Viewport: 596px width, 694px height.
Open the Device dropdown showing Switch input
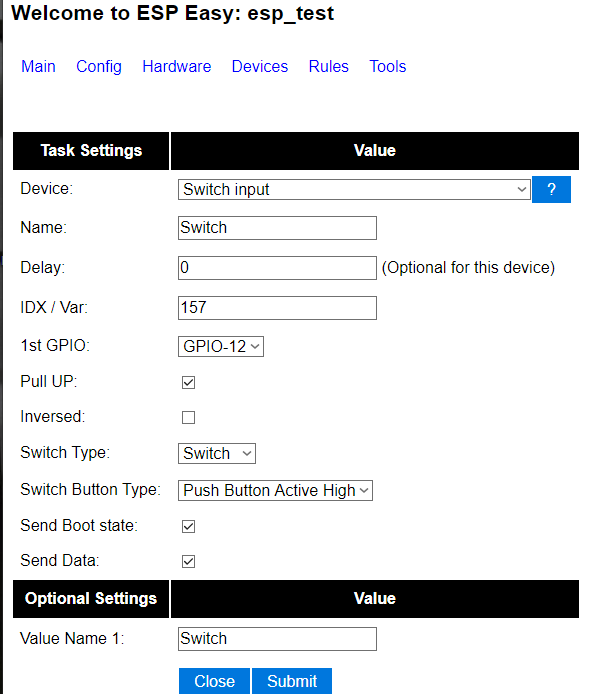click(354, 189)
